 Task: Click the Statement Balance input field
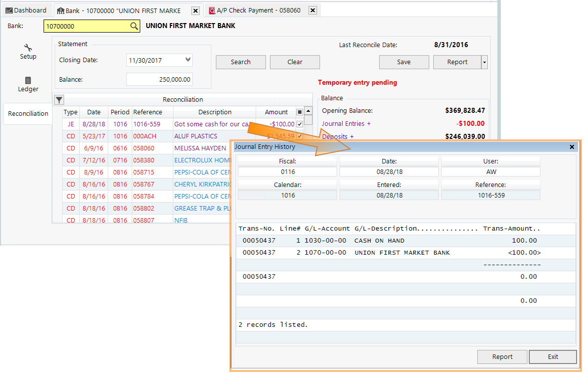coord(159,79)
